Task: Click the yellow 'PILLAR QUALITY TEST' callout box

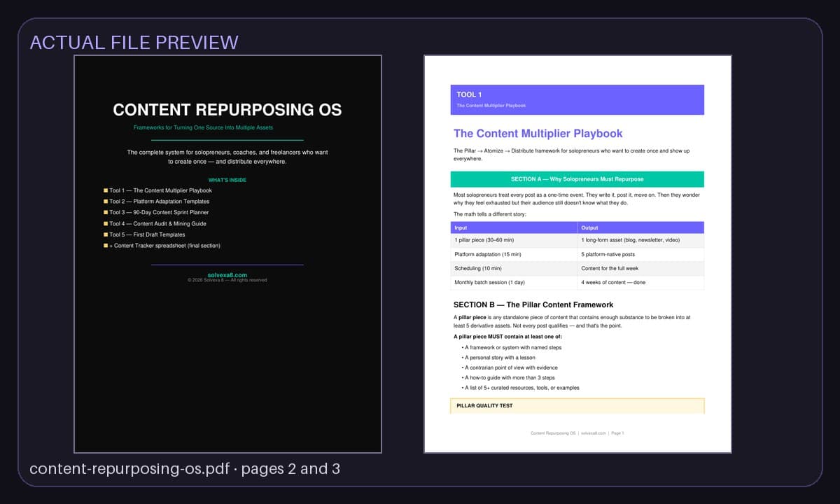Action: click(x=577, y=406)
